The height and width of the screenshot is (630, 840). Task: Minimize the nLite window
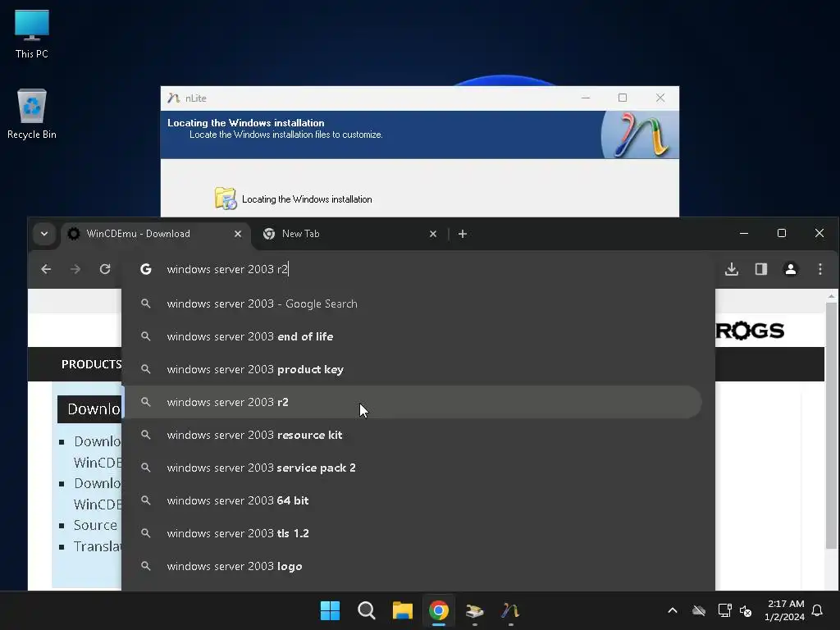(x=586, y=98)
